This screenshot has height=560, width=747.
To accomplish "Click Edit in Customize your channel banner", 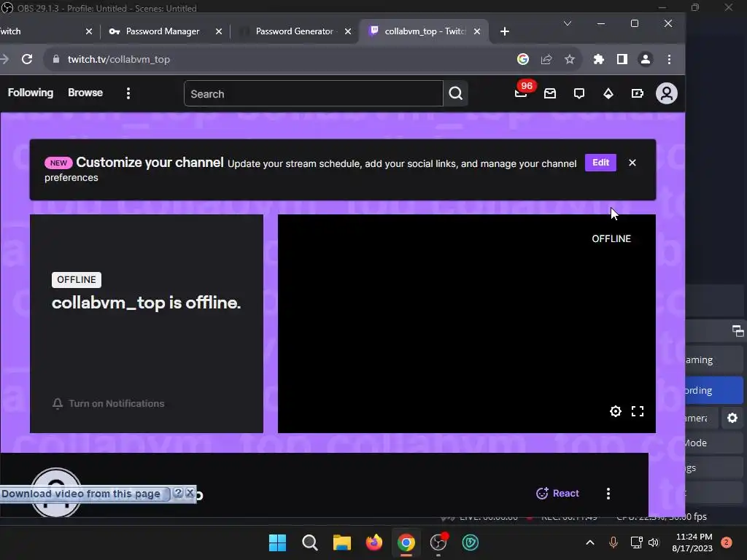I will (x=600, y=163).
